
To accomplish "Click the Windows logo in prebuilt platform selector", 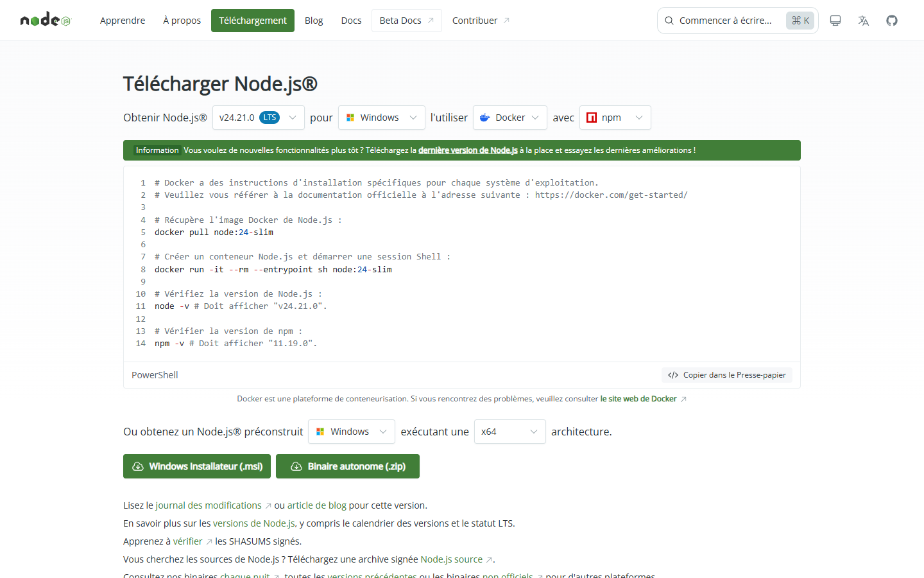I will click(x=320, y=432).
